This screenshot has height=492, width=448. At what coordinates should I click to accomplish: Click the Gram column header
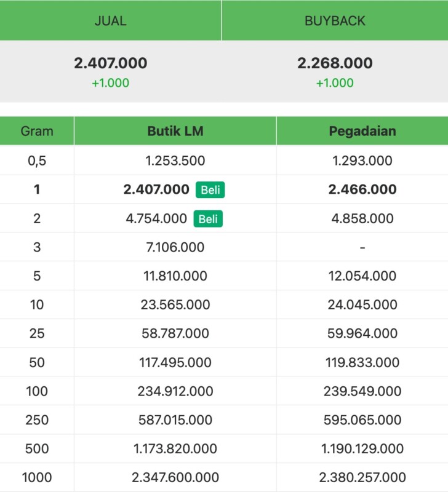tap(37, 131)
